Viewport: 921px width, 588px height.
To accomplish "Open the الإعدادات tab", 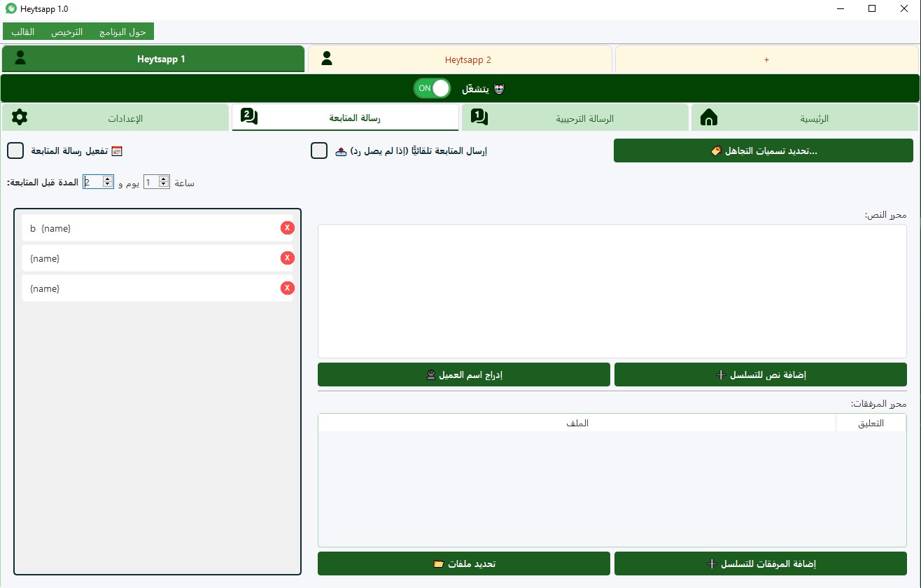I will 115,118.
